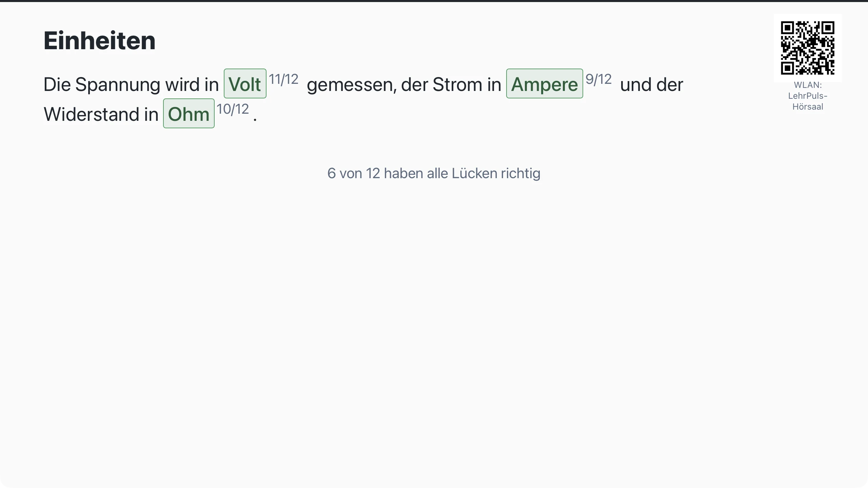Click the 9/12 score beside Ampere
868x488 pixels.
(x=598, y=79)
